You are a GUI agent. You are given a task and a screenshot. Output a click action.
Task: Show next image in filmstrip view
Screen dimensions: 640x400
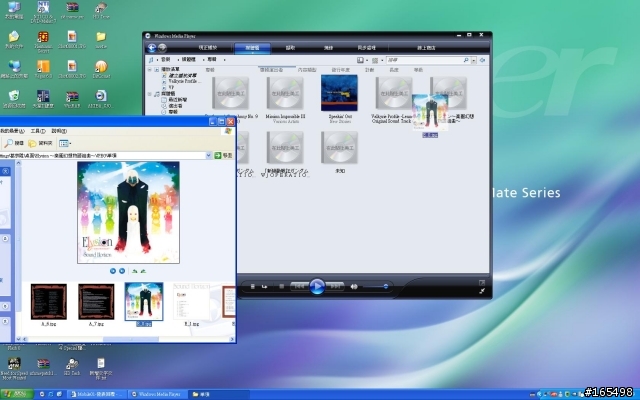(122, 271)
